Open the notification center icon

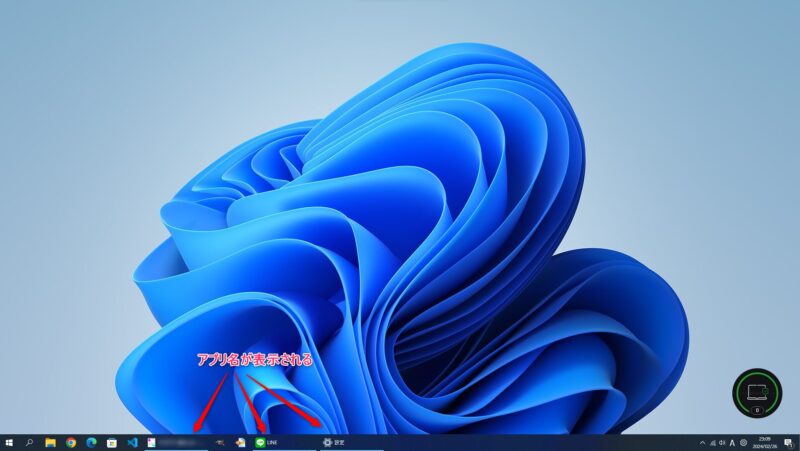790,441
